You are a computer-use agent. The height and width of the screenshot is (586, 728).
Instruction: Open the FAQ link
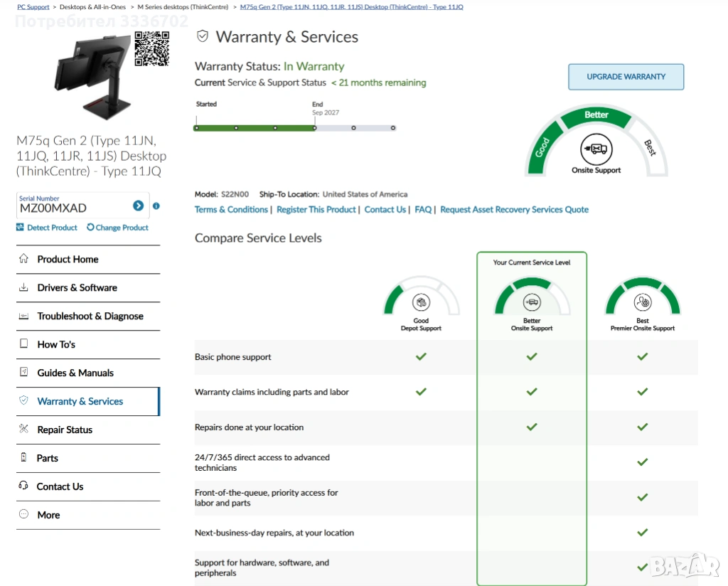coord(422,209)
